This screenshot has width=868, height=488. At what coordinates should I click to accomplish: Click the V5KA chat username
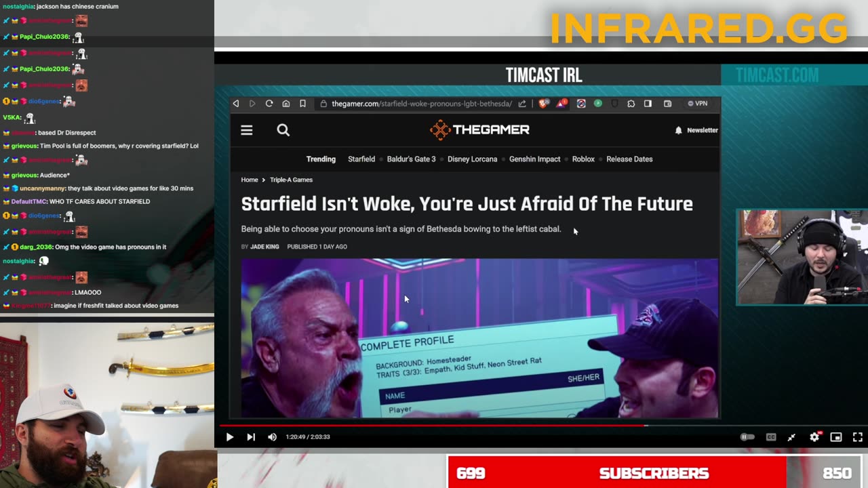tap(12, 117)
